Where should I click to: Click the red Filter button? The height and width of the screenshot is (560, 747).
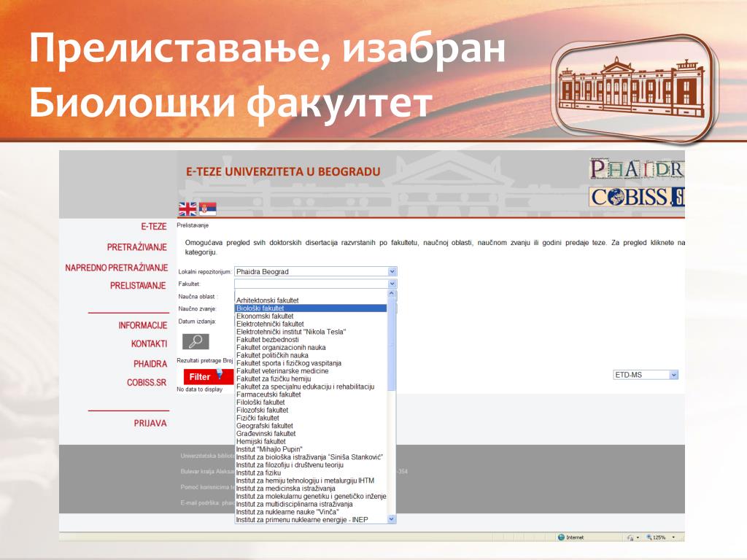click(x=208, y=377)
